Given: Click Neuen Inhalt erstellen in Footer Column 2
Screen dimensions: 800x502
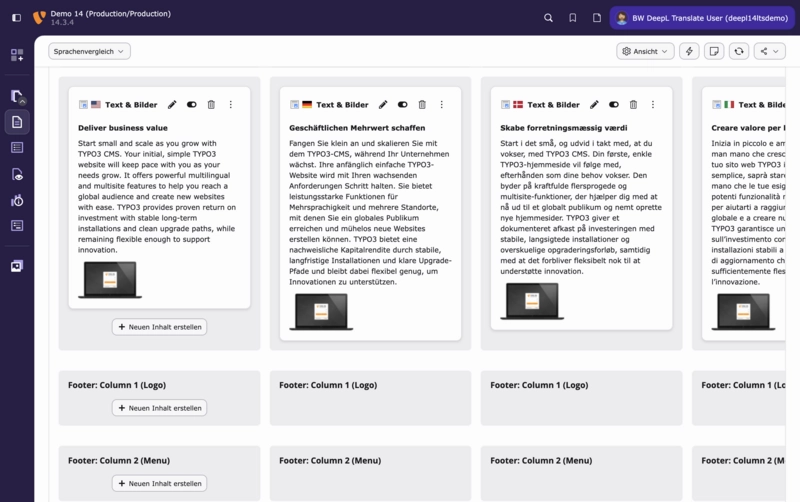Looking at the screenshot, I should [x=160, y=484].
